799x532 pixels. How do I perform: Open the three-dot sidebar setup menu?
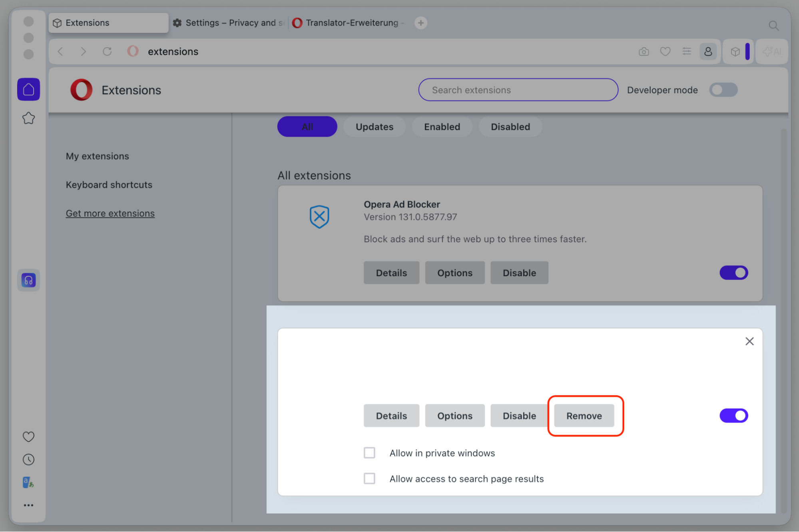pyautogui.click(x=28, y=505)
